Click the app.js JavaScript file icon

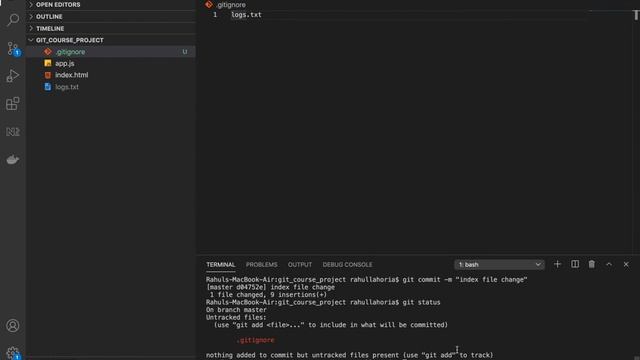point(48,63)
